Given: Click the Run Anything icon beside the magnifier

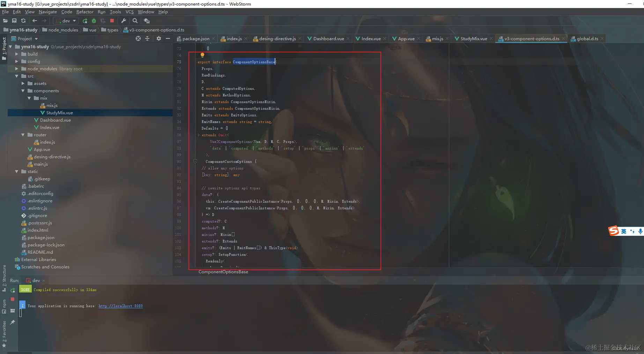Looking at the screenshot, I should click(x=147, y=21).
